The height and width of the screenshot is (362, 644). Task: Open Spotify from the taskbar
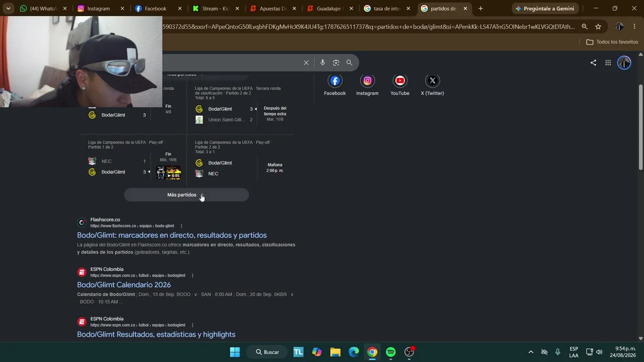(391, 352)
